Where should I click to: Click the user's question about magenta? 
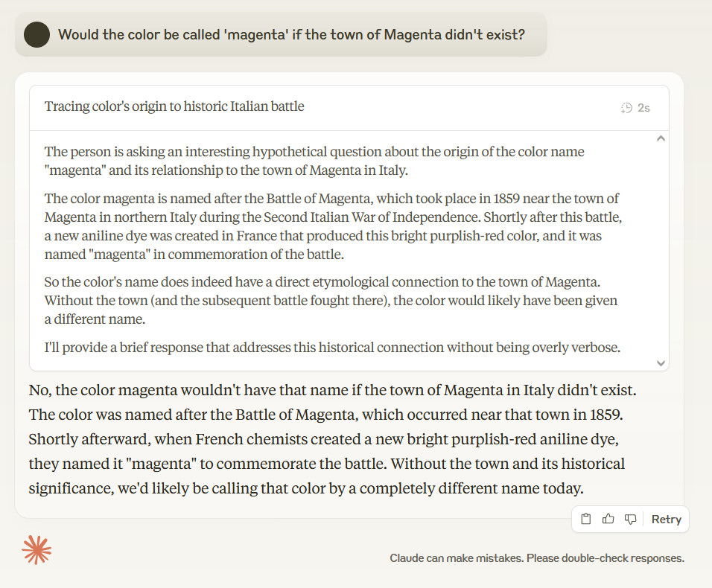(291, 34)
